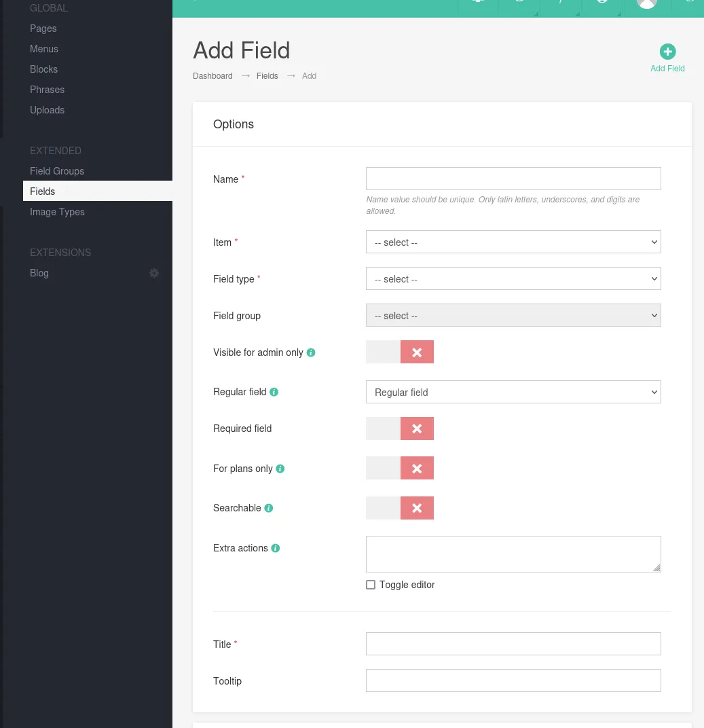Click the GLOBAL sidebar section header
The width and height of the screenshot is (704, 728).
pyautogui.click(x=49, y=8)
